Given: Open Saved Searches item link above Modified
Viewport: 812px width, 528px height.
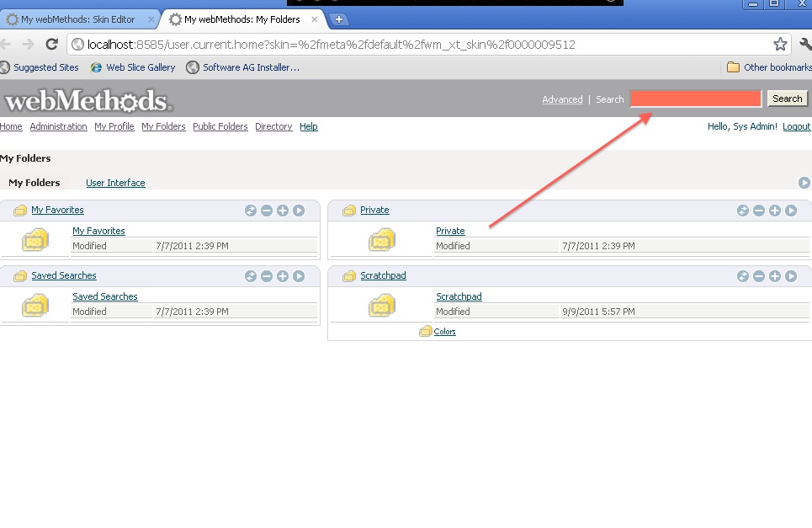Looking at the screenshot, I should click(105, 297).
